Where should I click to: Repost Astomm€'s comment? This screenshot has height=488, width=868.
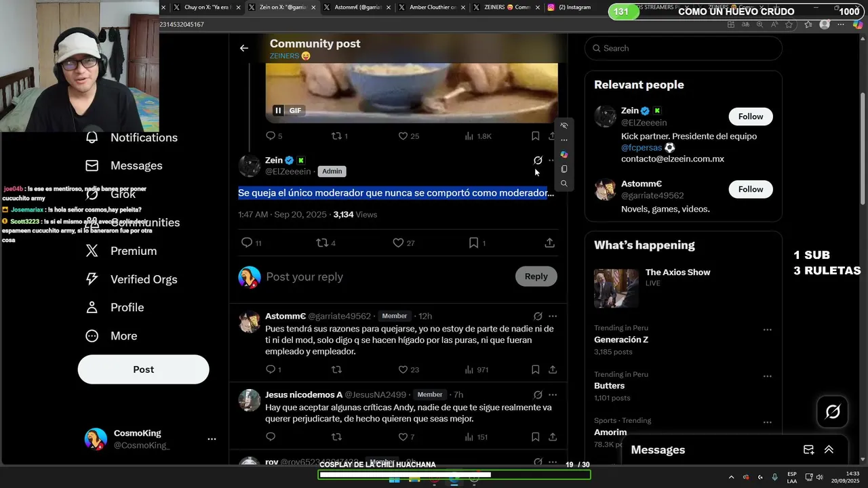tap(336, 369)
